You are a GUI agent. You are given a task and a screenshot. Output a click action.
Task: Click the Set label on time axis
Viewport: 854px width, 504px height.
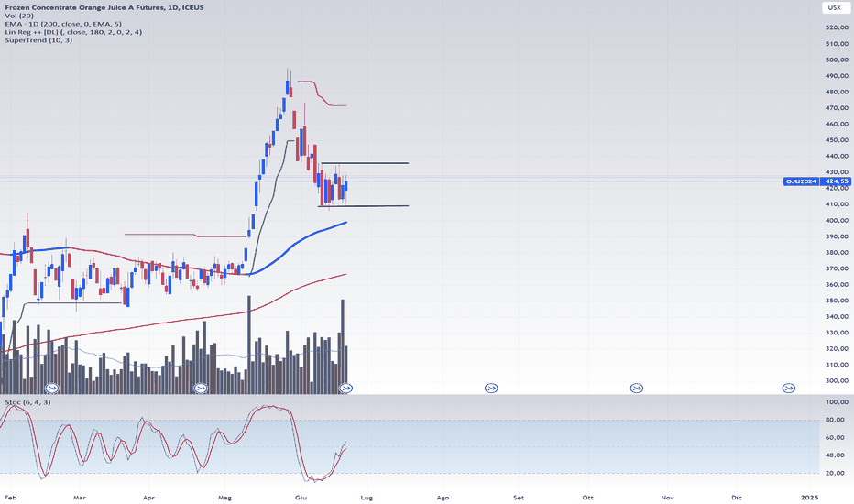[519, 498]
